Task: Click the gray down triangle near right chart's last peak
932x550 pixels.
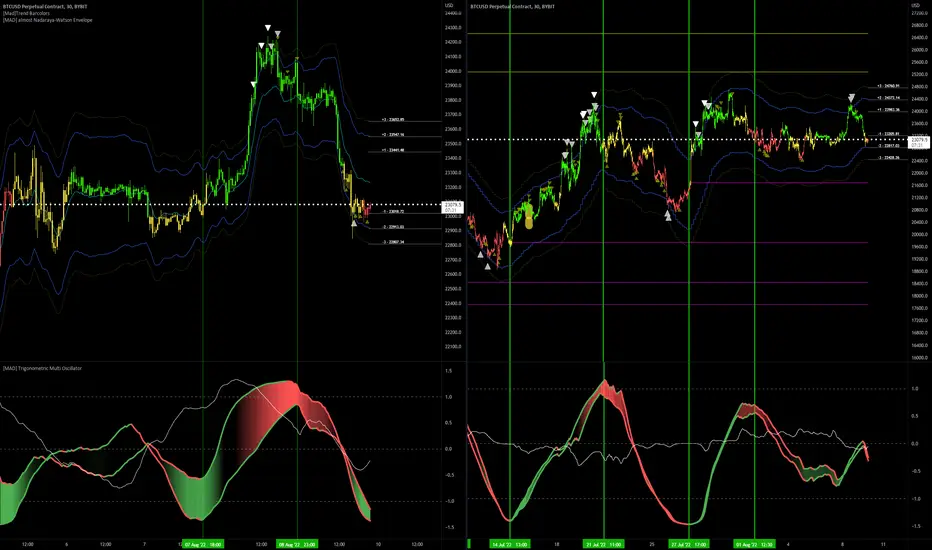Action: (851, 97)
